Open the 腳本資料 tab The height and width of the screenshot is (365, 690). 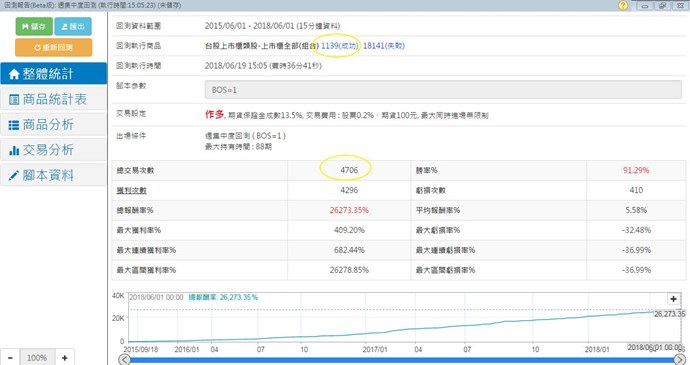[x=53, y=175]
